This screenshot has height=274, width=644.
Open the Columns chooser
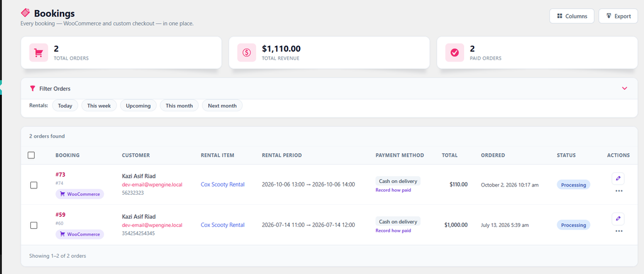(572, 16)
